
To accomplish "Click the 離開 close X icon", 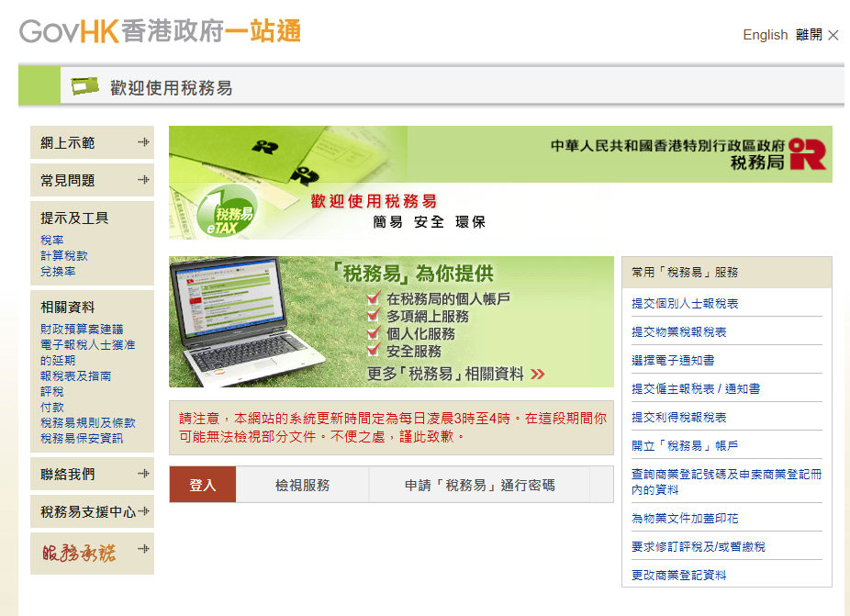I will click(x=833, y=35).
